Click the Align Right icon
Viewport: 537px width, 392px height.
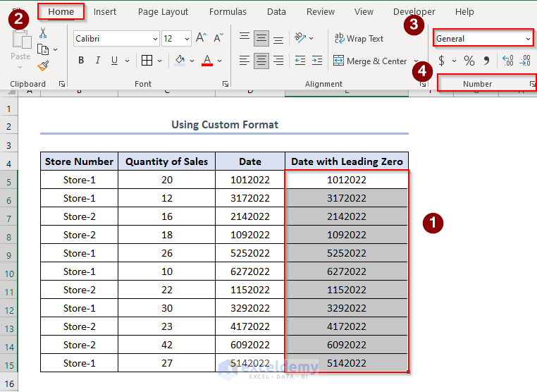pos(278,61)
